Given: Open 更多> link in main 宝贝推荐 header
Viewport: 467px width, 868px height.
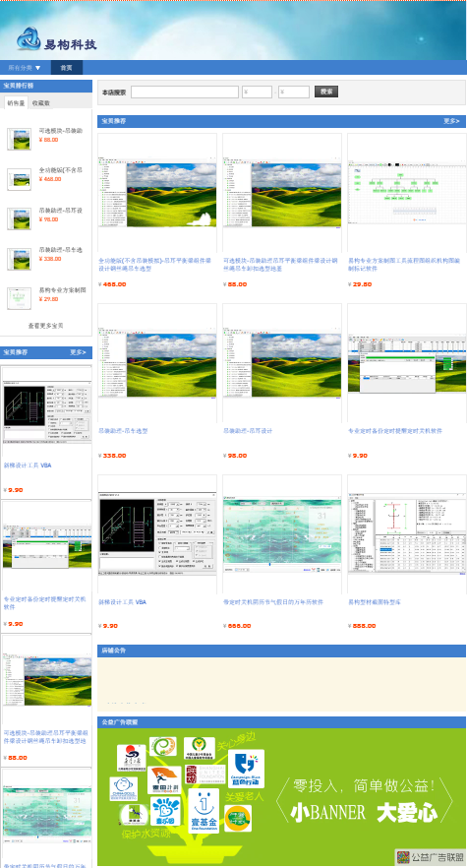Looking at the screenshot, I should pyautogui.click(x=451, y=121).
